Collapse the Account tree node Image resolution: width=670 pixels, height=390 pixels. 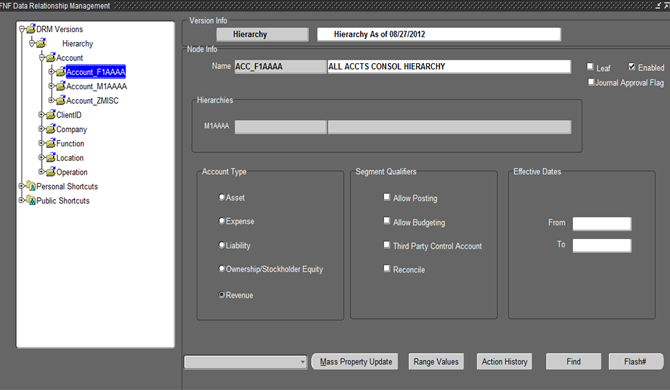tap(42, 57)
